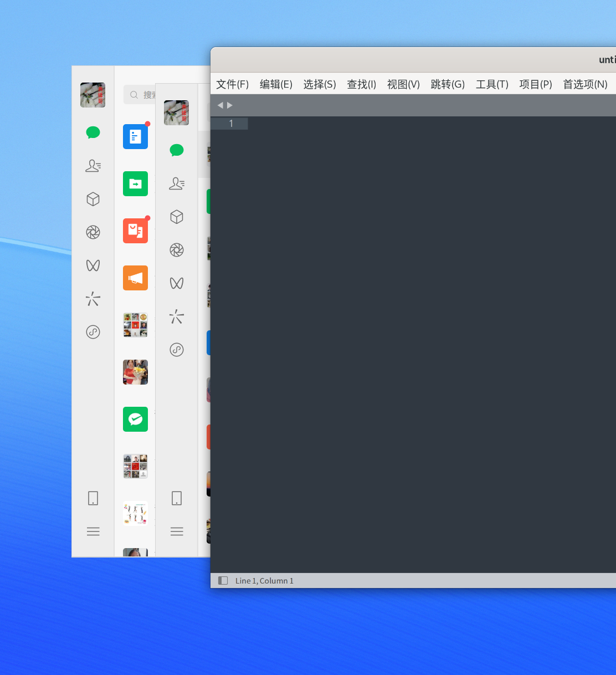Open the 查找(I) menu in Sublime Text
Screen dimensions: 616x675
[x=361, y=84]
